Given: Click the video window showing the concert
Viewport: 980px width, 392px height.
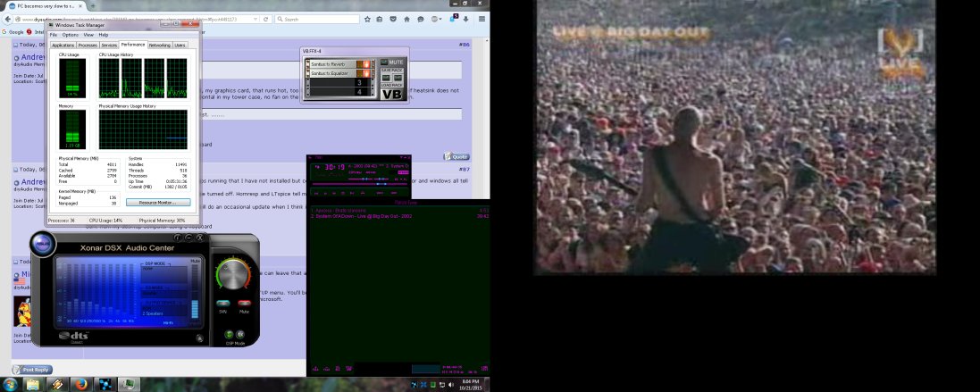Looking at the screenshot, I should [734, 137].
